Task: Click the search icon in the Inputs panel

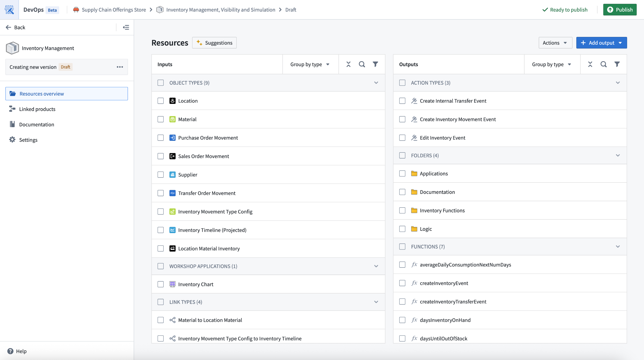Action: pyautogui.click(x=362, y=64)
